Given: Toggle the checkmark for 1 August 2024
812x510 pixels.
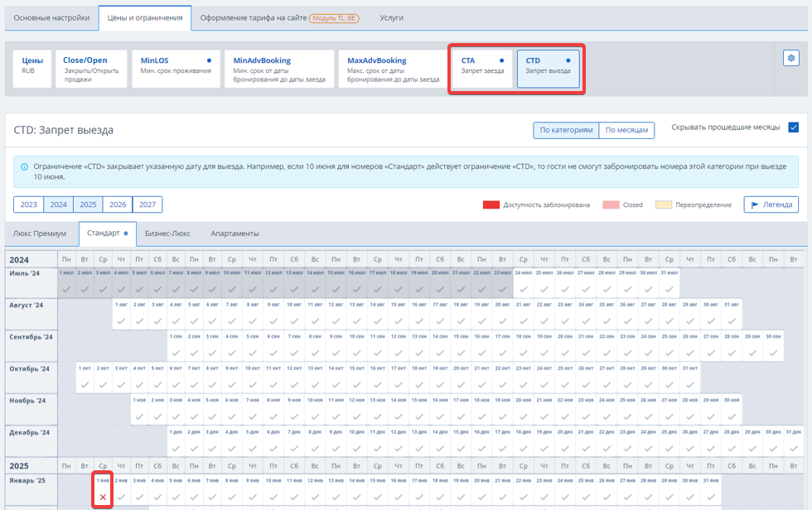Looking at the screenshot, I should pos(123,320).
